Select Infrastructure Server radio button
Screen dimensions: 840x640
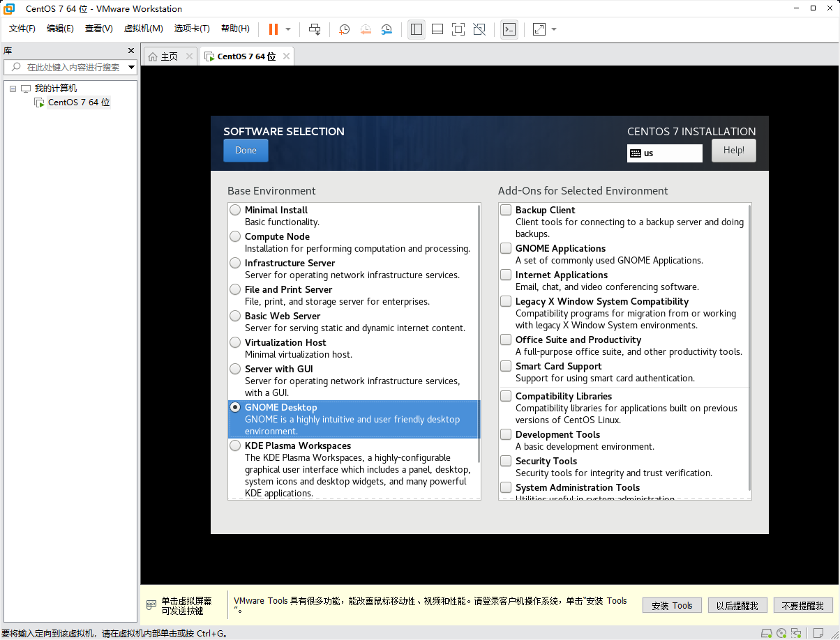(x=235, y=263)
